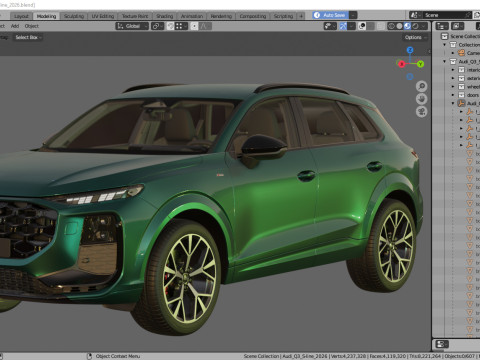Toggle X-ray mode

coord(381,26)
